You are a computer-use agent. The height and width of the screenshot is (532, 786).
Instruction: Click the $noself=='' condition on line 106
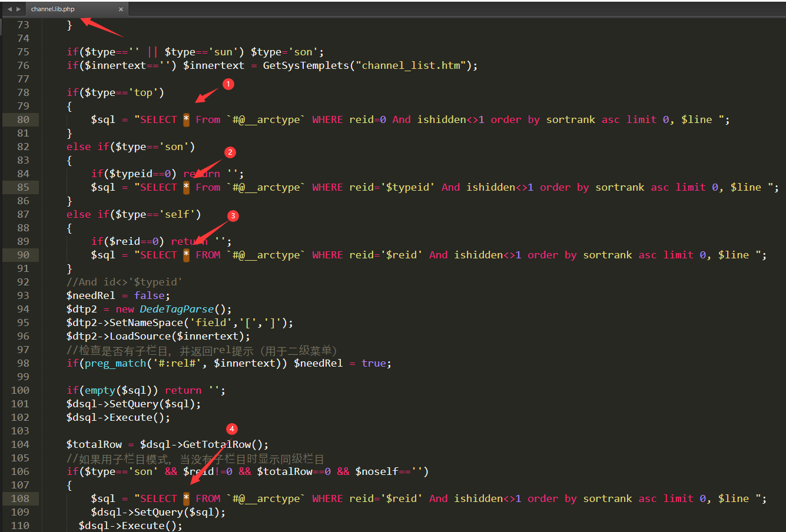(x=389, y=471)
